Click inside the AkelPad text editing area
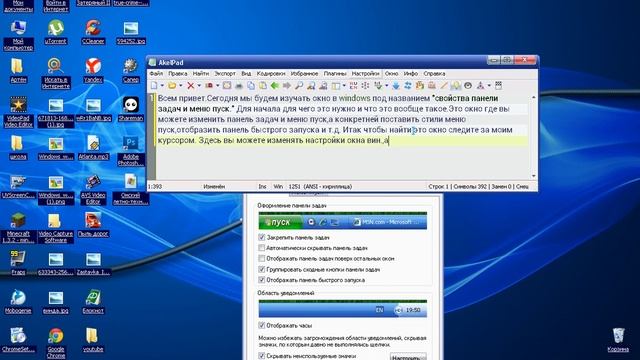640x360 pixels. [x=342, y=137]
